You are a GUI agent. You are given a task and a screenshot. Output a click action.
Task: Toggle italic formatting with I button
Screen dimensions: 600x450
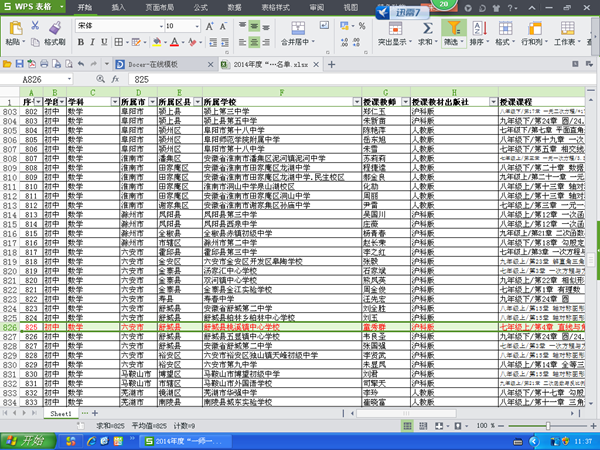94,43
